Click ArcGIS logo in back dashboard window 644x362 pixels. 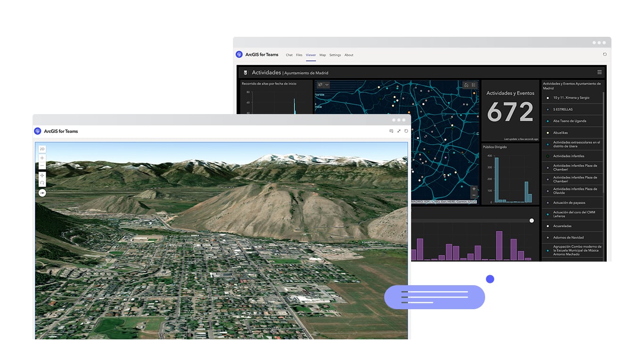pyautogui.click(x=239, y=55)
